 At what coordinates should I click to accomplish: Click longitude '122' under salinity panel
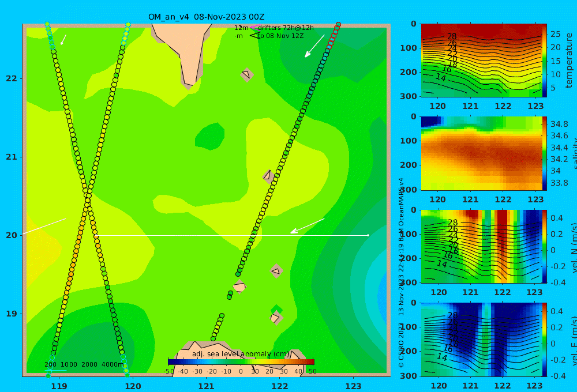pyautogui.click(x=503, y=199)
